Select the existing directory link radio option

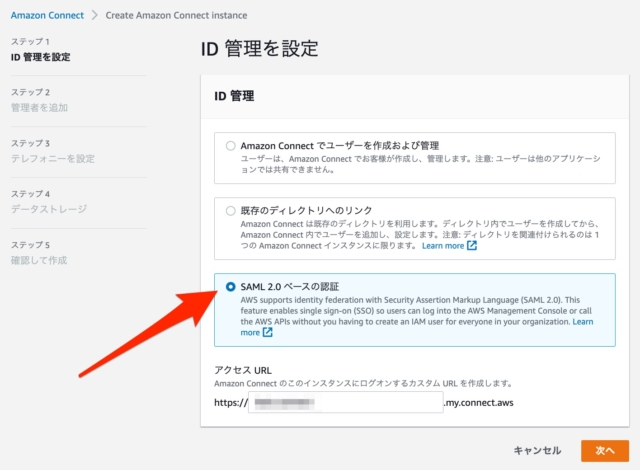pos(231,211)
